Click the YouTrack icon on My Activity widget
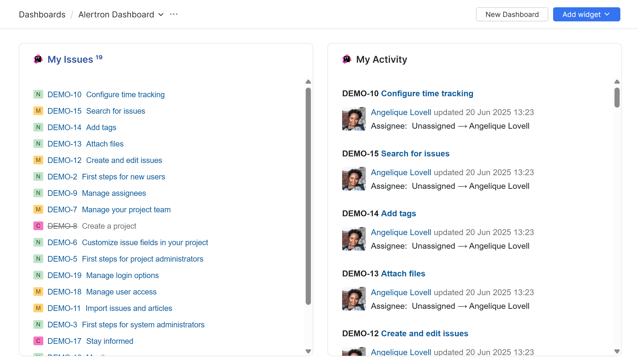 (x=346, y=59)
